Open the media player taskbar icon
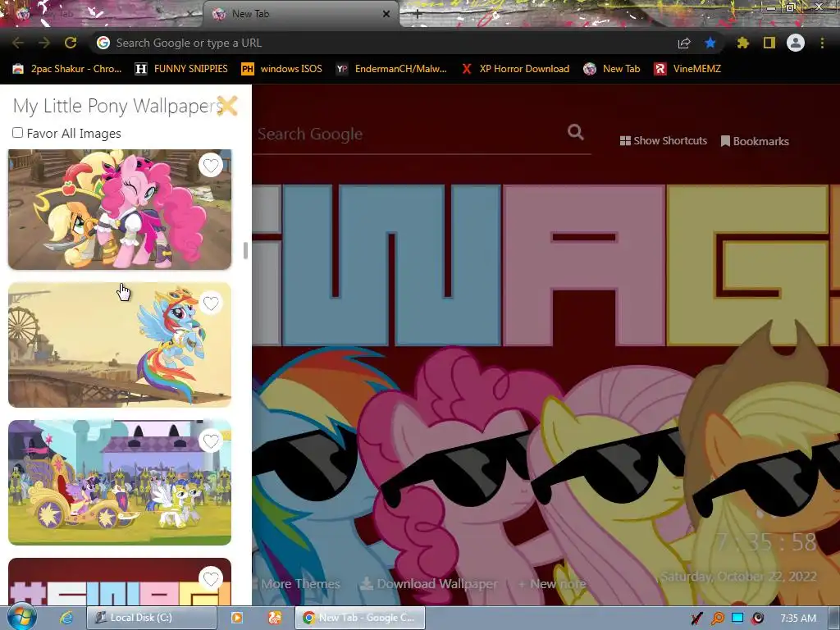 pyautogui.click(x=236, y=618)
